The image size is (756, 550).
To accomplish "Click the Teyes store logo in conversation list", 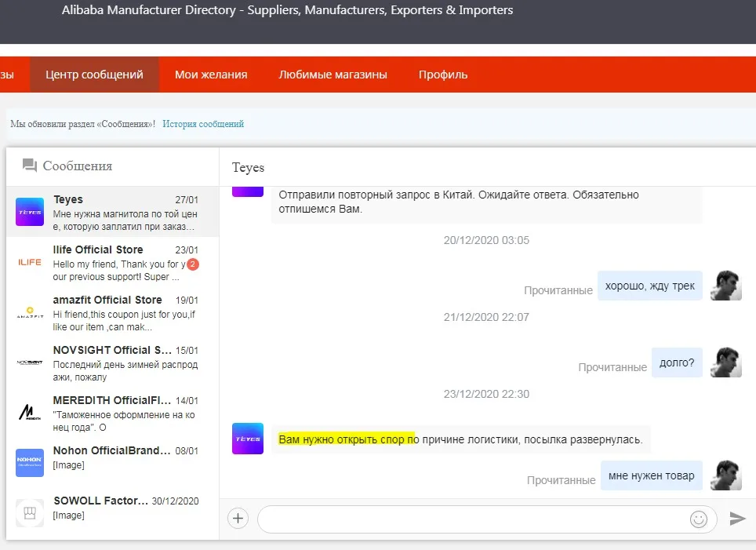I will point(30,212).
